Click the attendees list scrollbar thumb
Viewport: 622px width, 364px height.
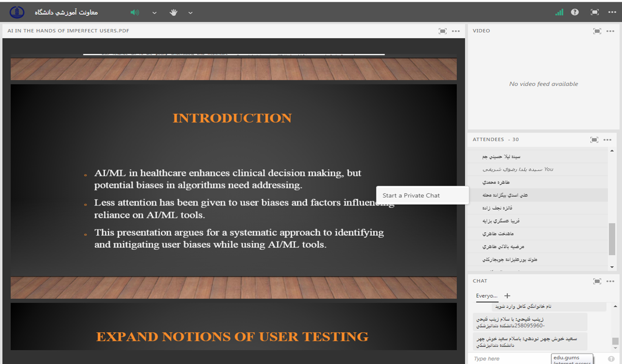612,238
